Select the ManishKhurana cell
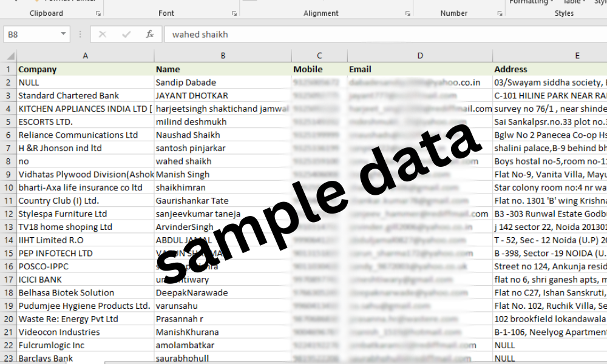The width and height of the screenshot is (607, 364). (223, 332)
